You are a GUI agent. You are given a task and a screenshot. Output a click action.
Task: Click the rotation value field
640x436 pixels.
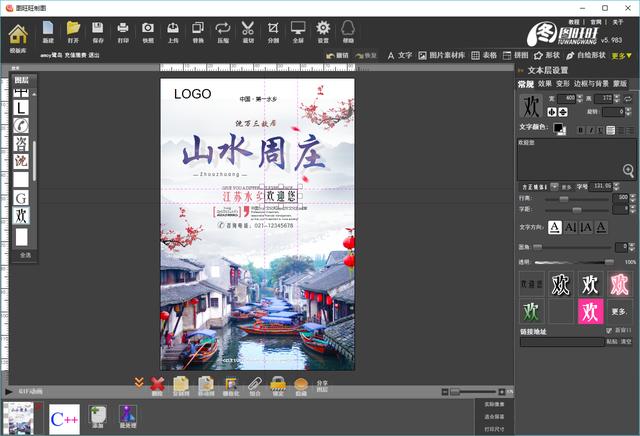[613, 111]
